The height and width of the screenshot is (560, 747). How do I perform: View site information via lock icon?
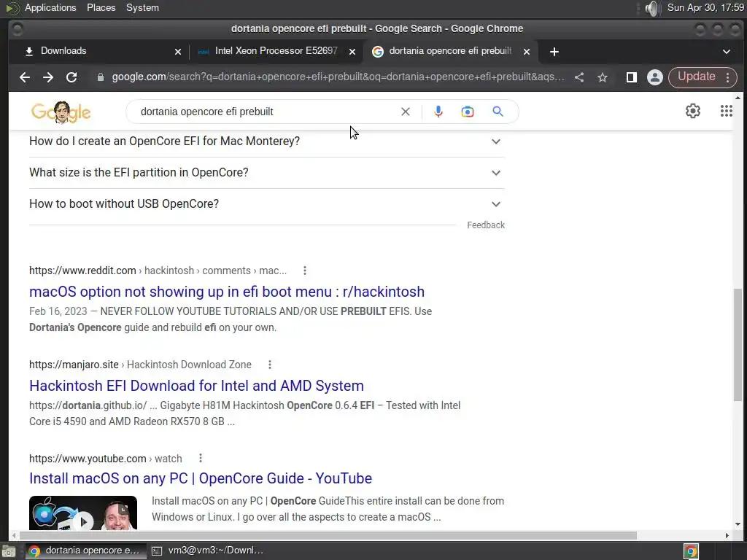101,77
